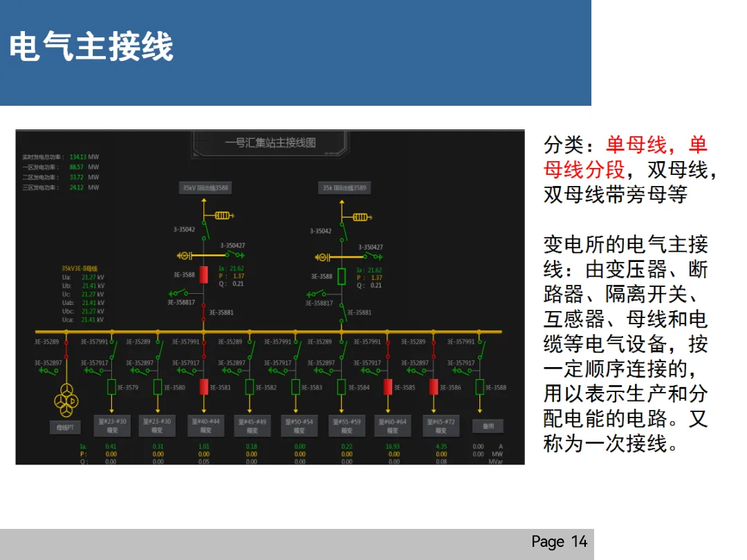This screenshot has height=560, width=747.
Task: Select breaker 3E-3582 symbol
Action: pos(249,386)
